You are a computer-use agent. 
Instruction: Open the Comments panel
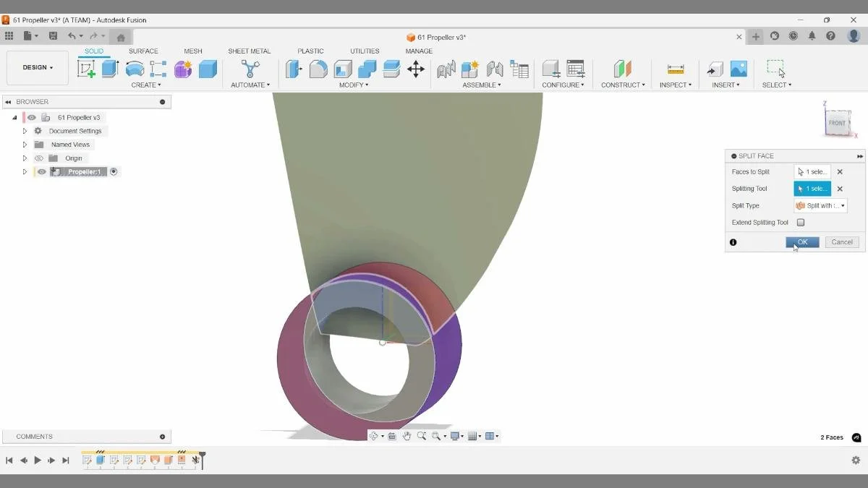[33, 436]
